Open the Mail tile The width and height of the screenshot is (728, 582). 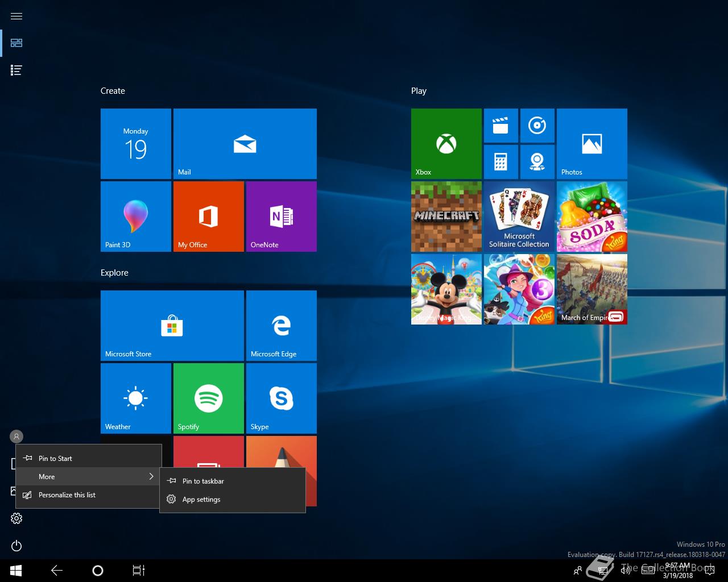(245, 144)
